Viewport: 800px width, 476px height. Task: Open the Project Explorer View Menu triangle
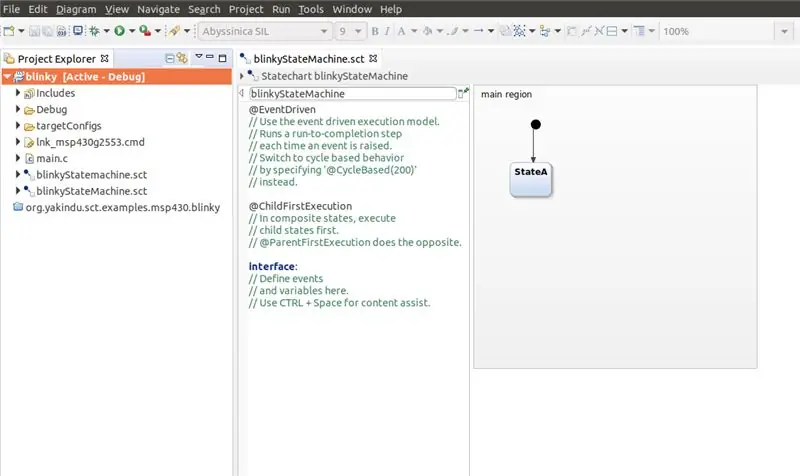pyautogui.click(x=199, y=57)
